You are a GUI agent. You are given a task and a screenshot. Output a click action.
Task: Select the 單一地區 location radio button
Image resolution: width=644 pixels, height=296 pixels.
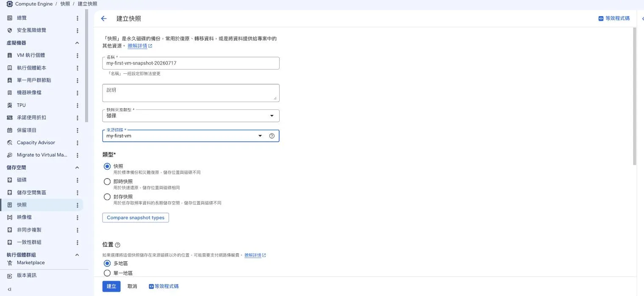107,273
